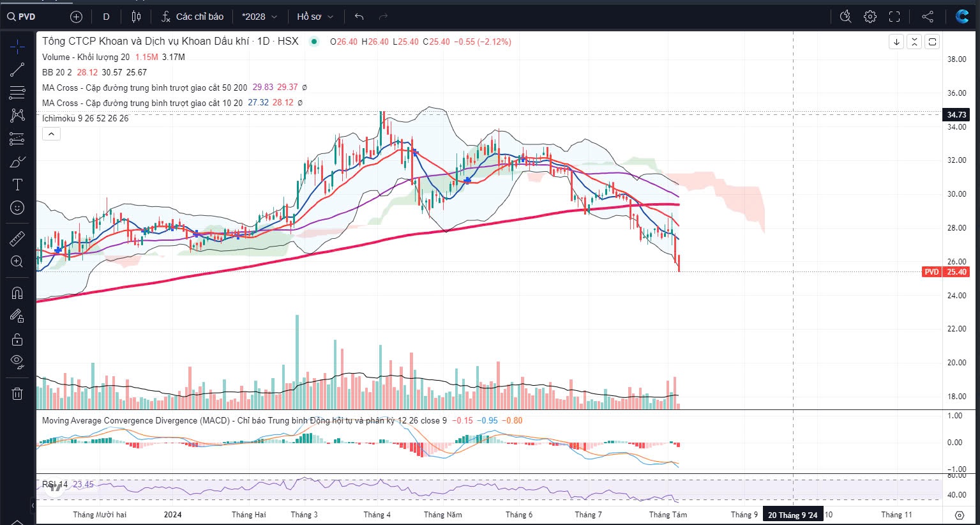Remove drawings with trash icon
Screen dimensions: 980x525
point(17,393)
